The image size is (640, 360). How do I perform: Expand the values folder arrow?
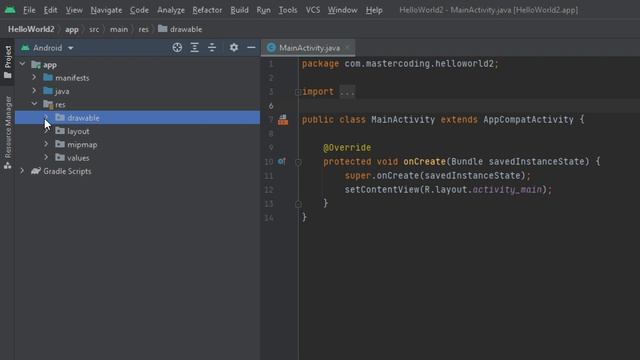point(46,157)
